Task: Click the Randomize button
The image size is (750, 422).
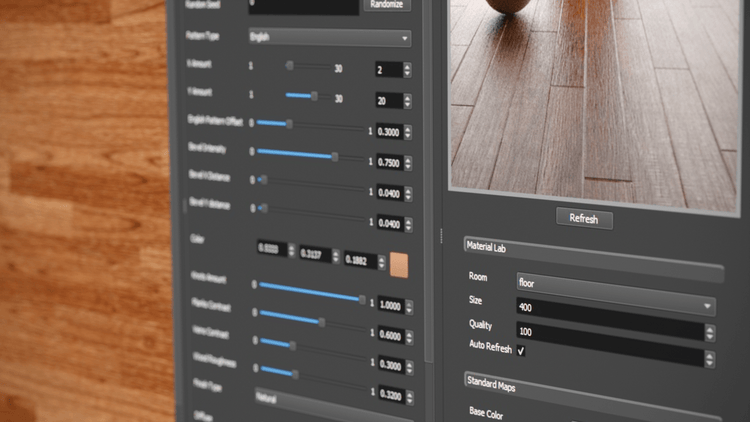Action: (x=386, y=4)
